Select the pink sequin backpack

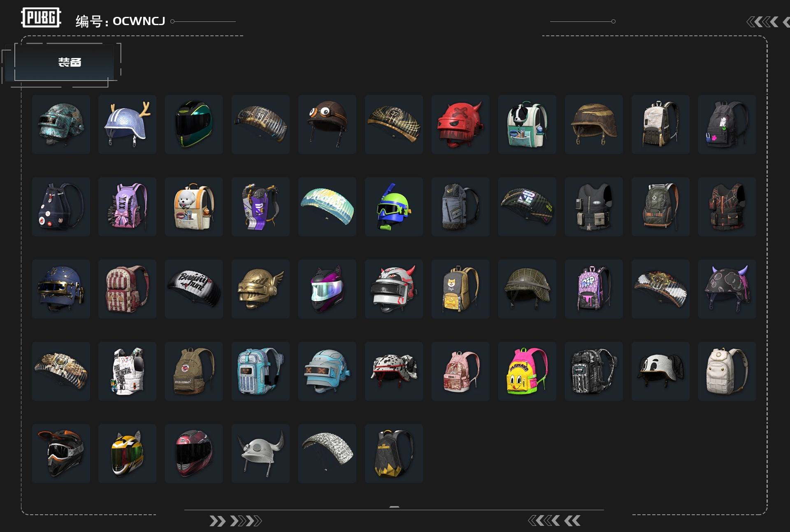click(x=461, y=371)
